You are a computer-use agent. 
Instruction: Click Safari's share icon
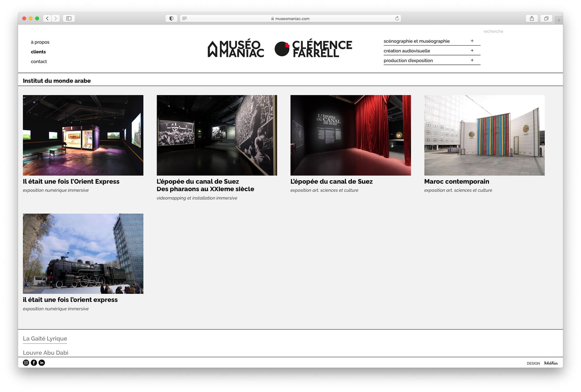[x=532, y=19]
